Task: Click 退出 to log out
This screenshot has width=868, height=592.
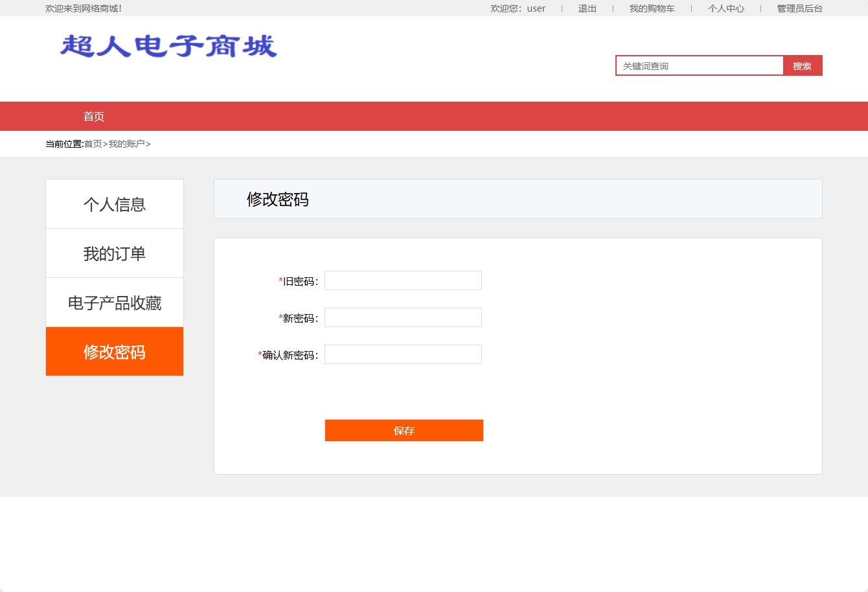Action: pos(586,8)
